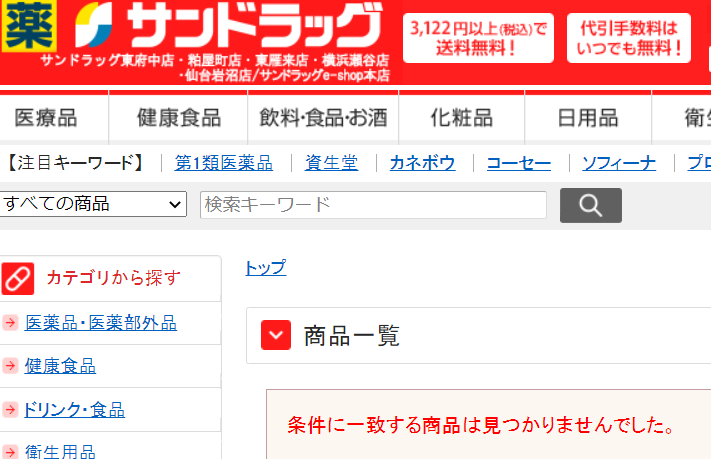The image size is (711, 459).
Task: Open the 飲料·食品·お酒 navigation tab
Action: click(x=323, y=118)
